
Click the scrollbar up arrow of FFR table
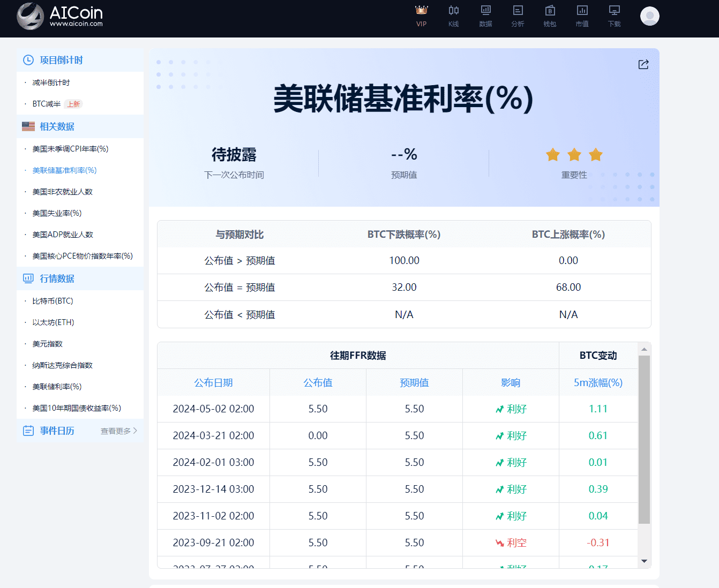pyautogui.click(x=644, y=349)
